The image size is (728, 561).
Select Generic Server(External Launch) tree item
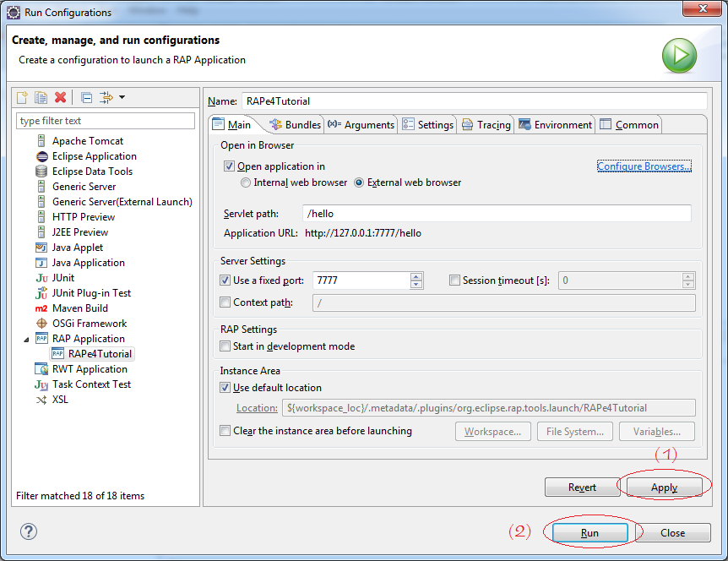(122, 202)
